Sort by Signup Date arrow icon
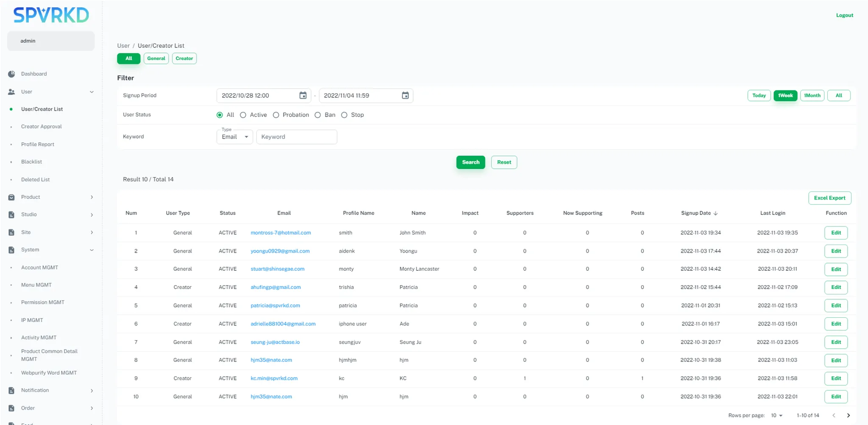The width and height of the screenshot is (868, 425). coord(715,214)
